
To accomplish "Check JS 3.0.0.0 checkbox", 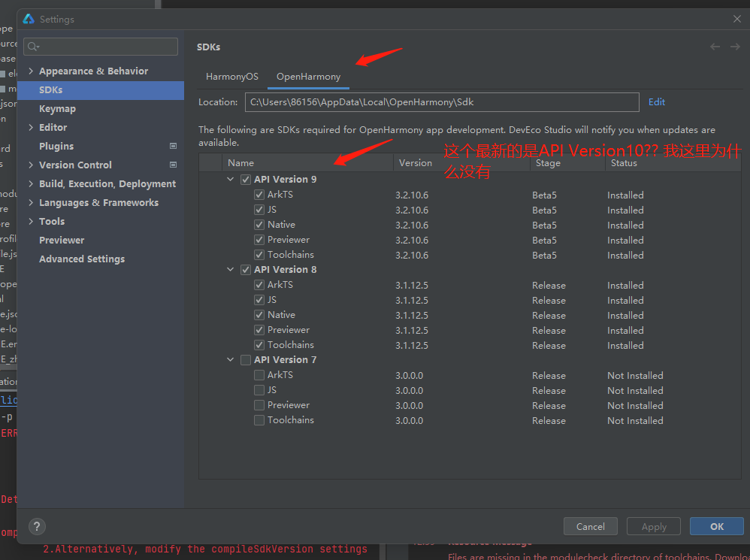I will coord(259,390).
